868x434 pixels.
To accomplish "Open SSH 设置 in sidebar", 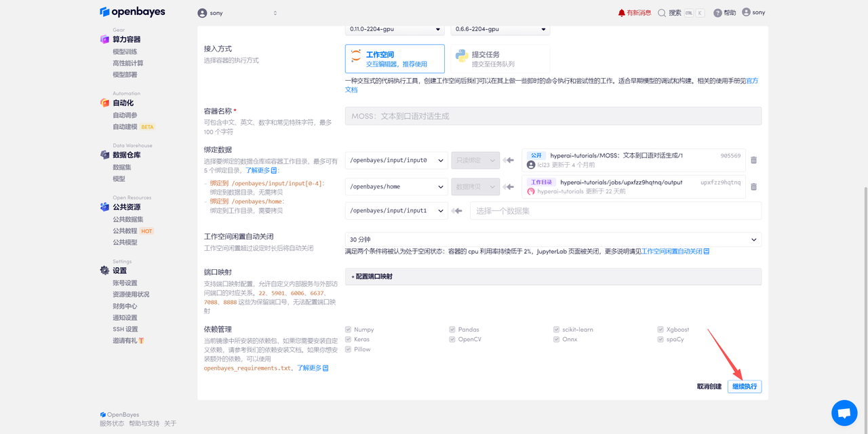I will pyautogui.click(x=125, y=329).
